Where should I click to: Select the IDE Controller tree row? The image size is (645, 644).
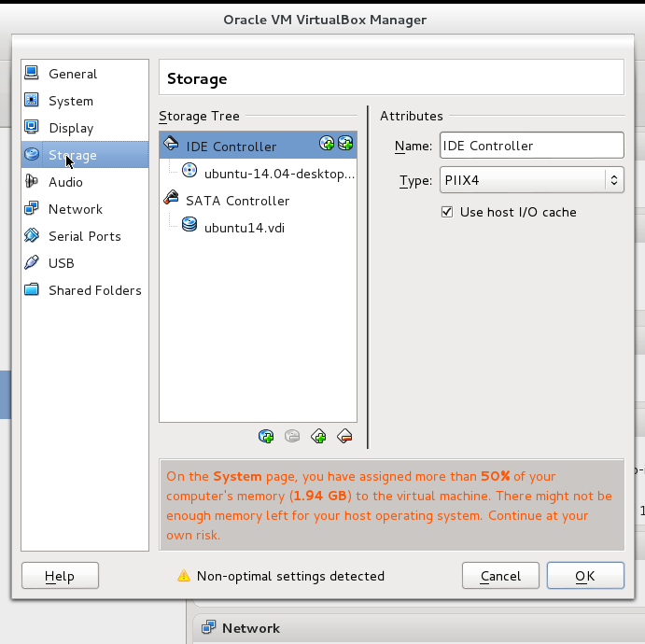[258, 146]
